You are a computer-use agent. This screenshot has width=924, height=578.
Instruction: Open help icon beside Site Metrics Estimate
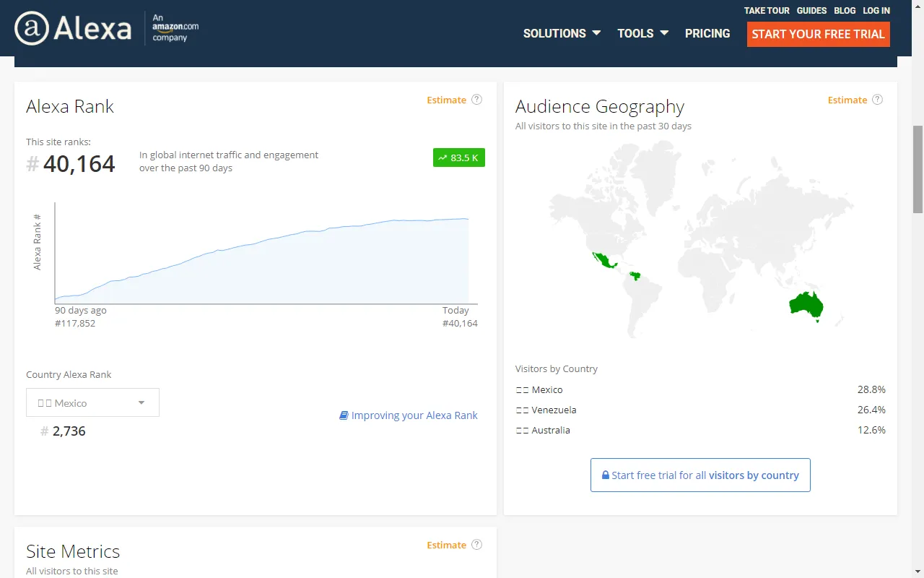476,545
